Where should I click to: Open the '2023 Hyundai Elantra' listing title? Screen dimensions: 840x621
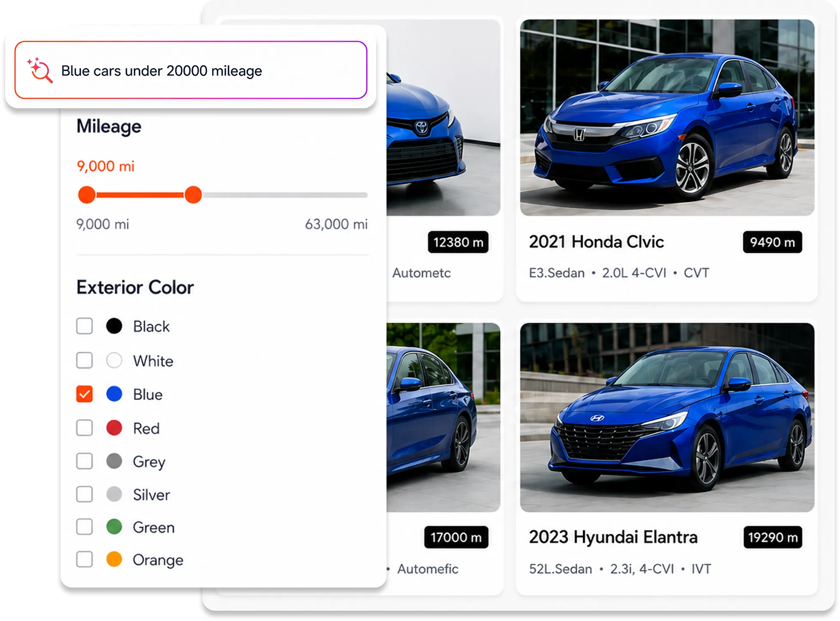[613, 537]
